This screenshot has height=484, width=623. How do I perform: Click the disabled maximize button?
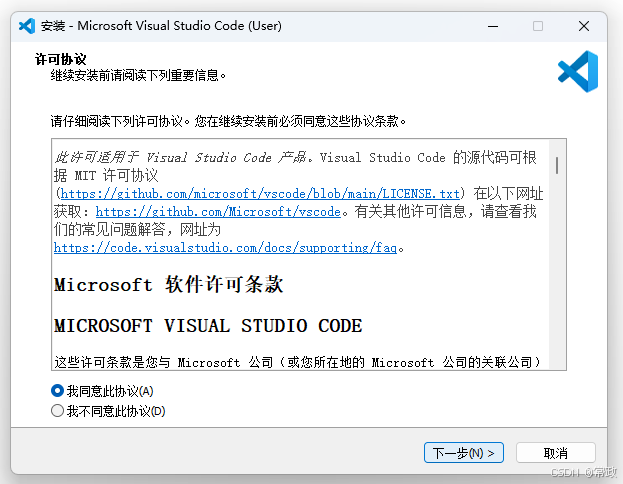pyautogui.click(x=538, y=26)
